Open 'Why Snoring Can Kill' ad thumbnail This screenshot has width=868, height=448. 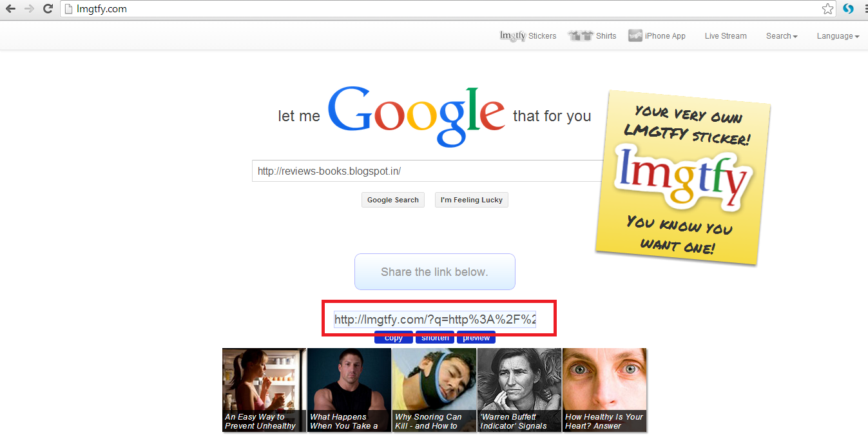coord(434,390)
